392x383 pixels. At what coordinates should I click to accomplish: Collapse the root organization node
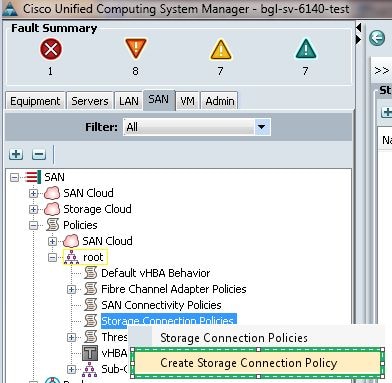pyautogui.click(x=52, y=257)
